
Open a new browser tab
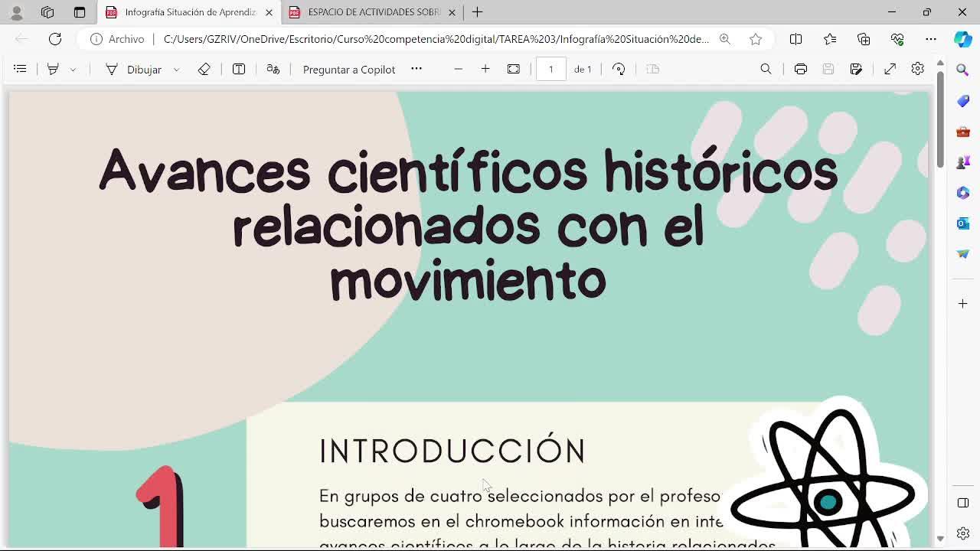coord(477,12)
